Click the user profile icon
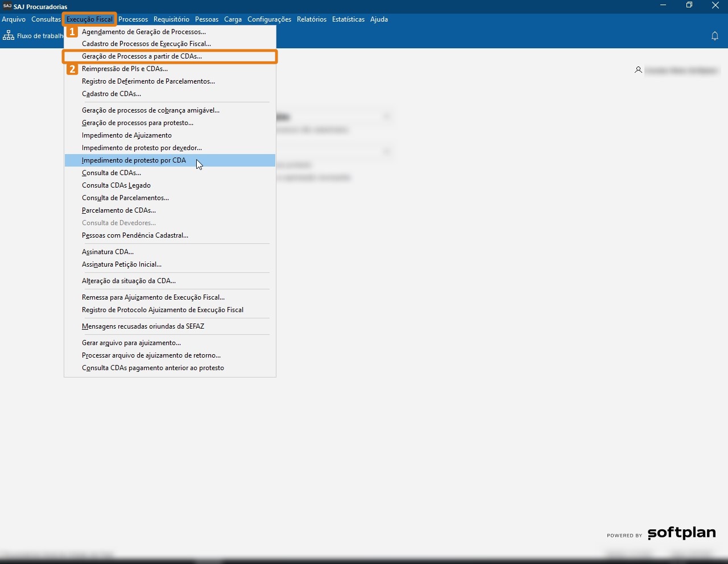 tap(638, 70)
